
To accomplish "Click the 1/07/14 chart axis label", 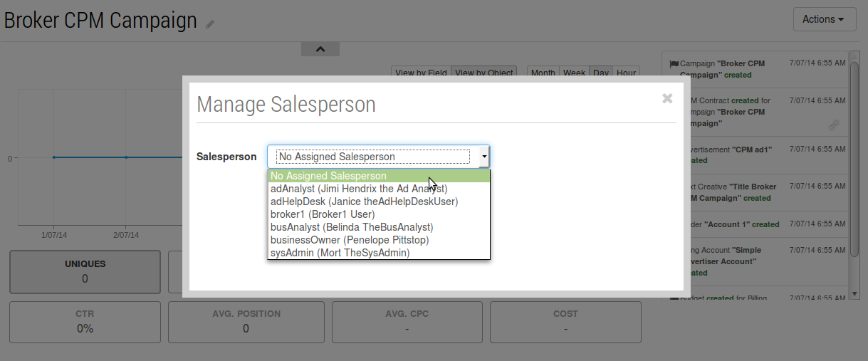I will click(x=53, y=234).
